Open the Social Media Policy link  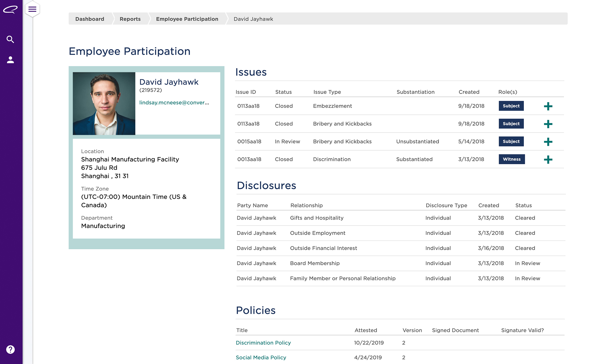261,357
